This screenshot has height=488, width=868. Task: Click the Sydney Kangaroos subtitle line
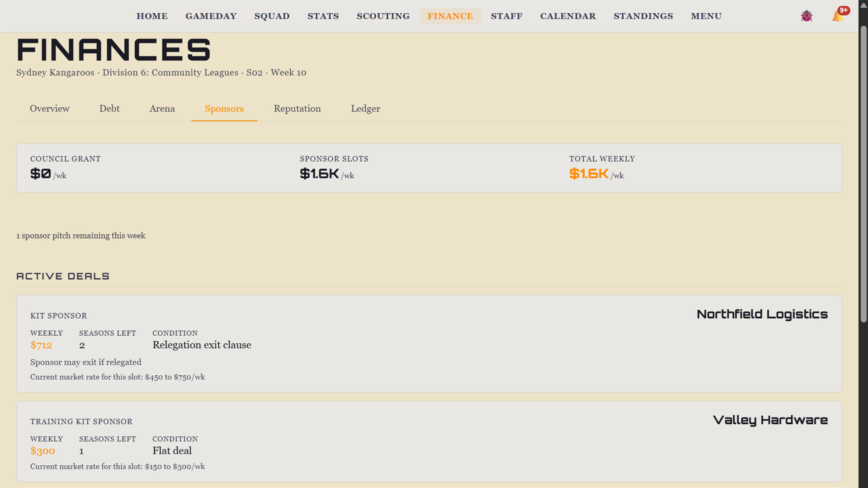click(x=161, y=73)
